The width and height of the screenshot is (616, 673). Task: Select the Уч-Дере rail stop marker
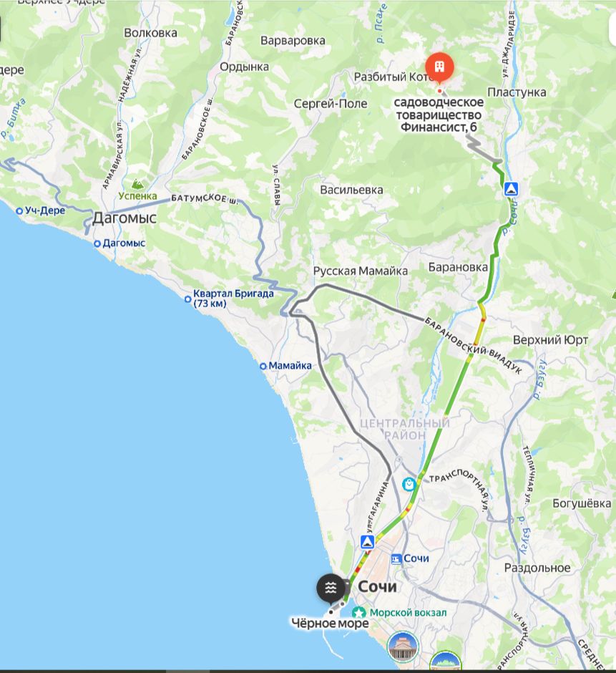coord(19,210)
